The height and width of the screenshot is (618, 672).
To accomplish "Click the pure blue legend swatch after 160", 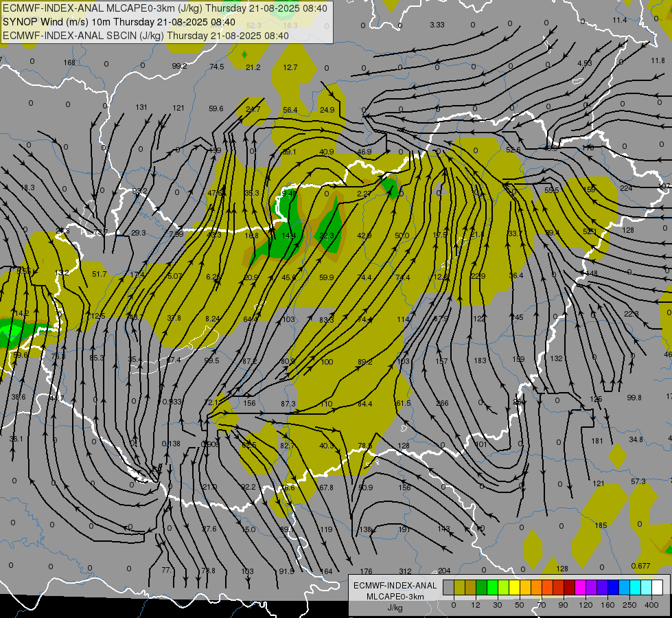I will 613,587.
